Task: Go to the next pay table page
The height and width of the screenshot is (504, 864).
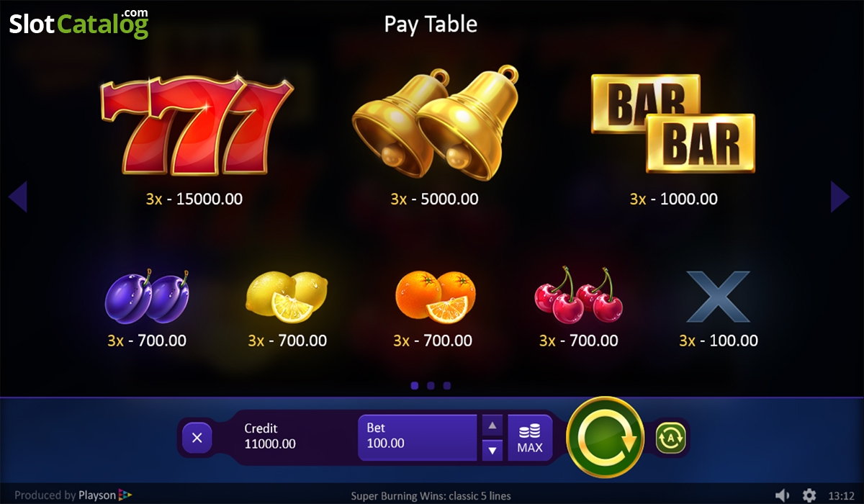Action: tap(840, 197)
